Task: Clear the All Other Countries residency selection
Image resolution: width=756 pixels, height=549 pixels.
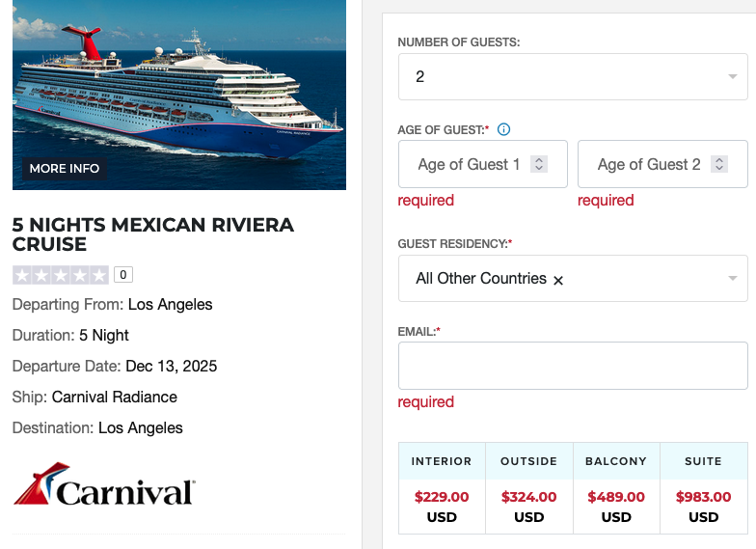Action: tap(558, 280)
